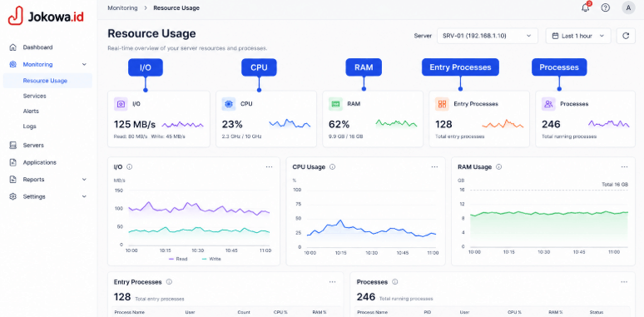Screen dimensions: 644x317
Task: Click the refresh button
Action: pos(626,36)
